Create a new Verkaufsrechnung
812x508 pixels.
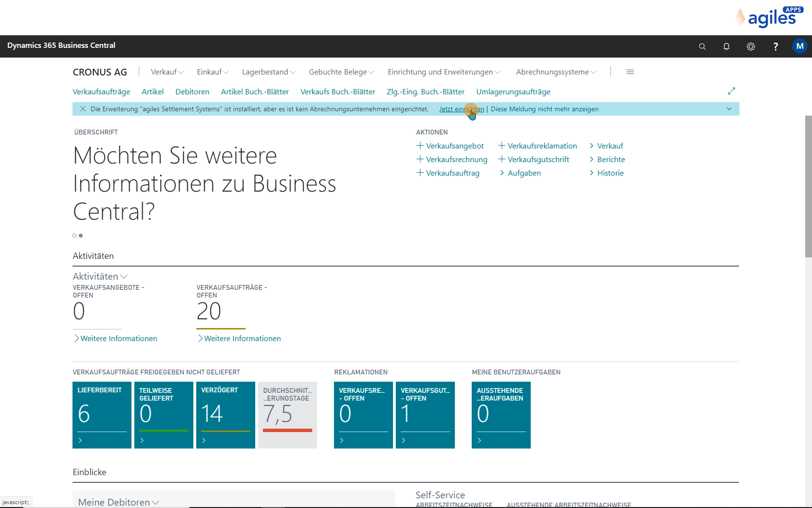(x=452, y=159)
